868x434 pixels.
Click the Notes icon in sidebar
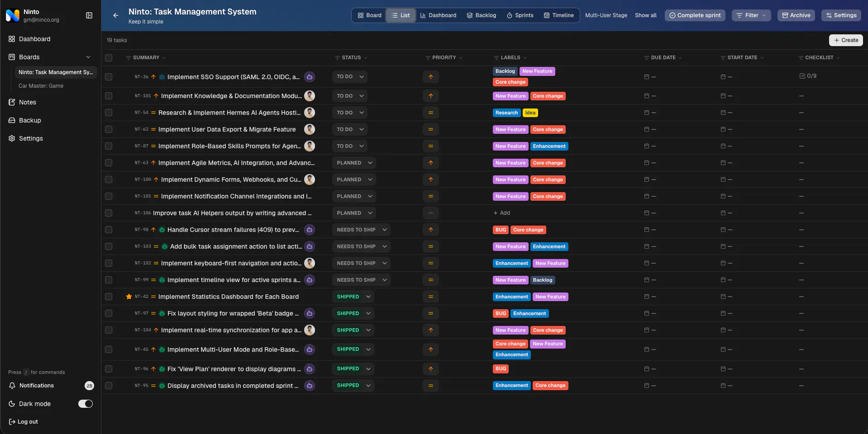click(12, 102)
